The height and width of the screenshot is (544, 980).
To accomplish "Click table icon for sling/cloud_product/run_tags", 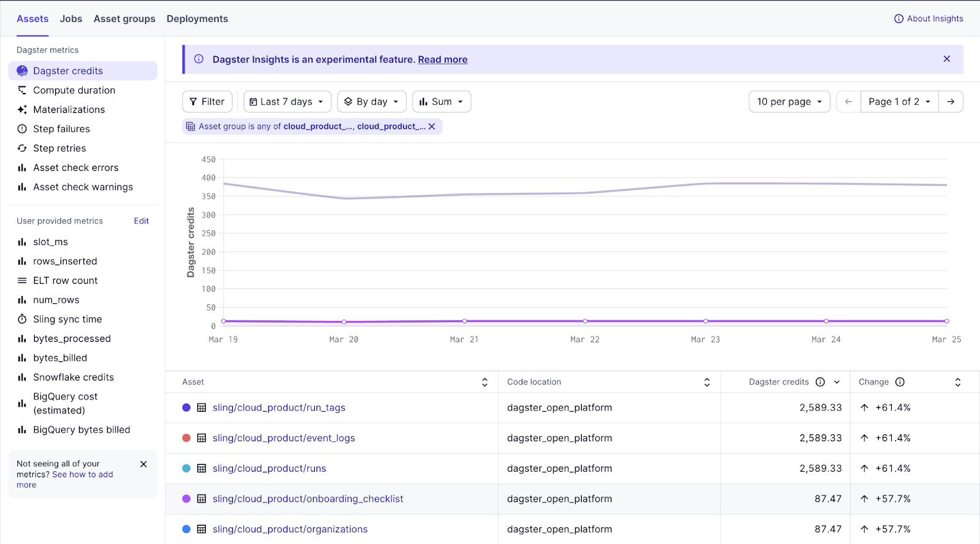I will pyautogui.click(x=202, y=407).
